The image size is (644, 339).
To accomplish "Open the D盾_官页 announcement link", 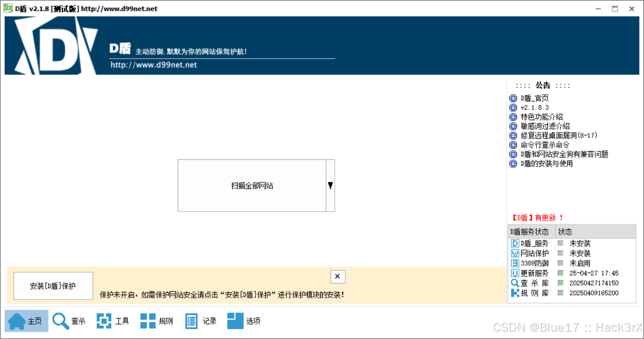I will 534,98.
